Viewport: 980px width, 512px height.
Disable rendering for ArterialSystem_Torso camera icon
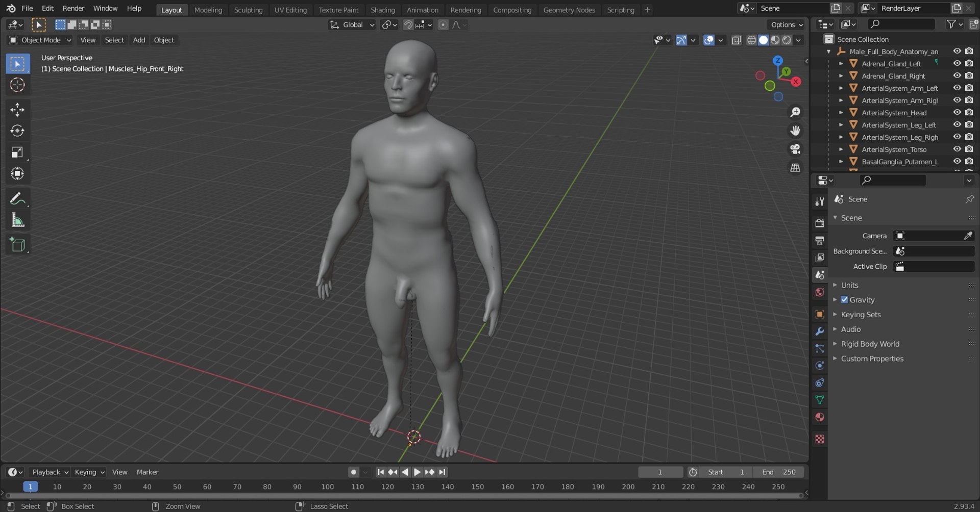969,149
